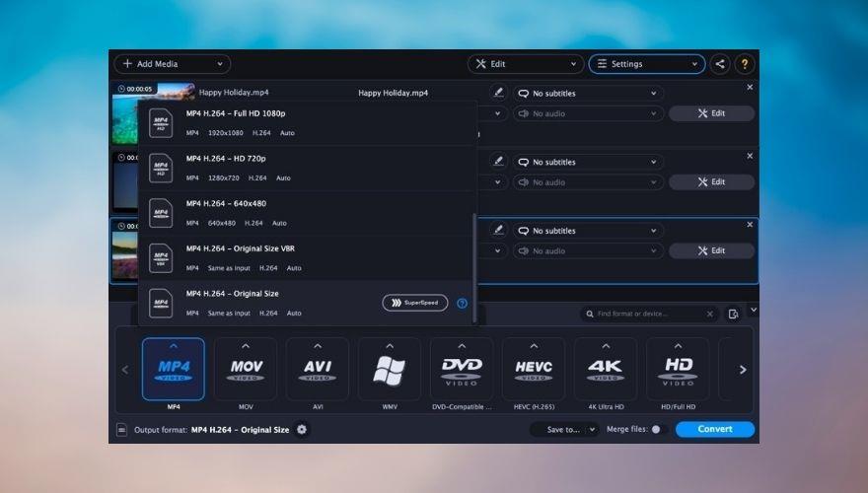Pick the WMV Windows format icon
Image resolution: width=868 pixels, height=493 pixels.
(x=389, y=369)
